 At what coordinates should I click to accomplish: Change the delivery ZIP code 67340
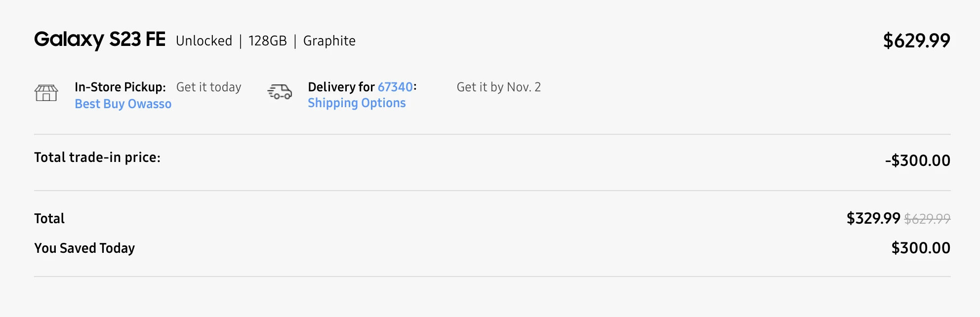click(x=395, y=87)
